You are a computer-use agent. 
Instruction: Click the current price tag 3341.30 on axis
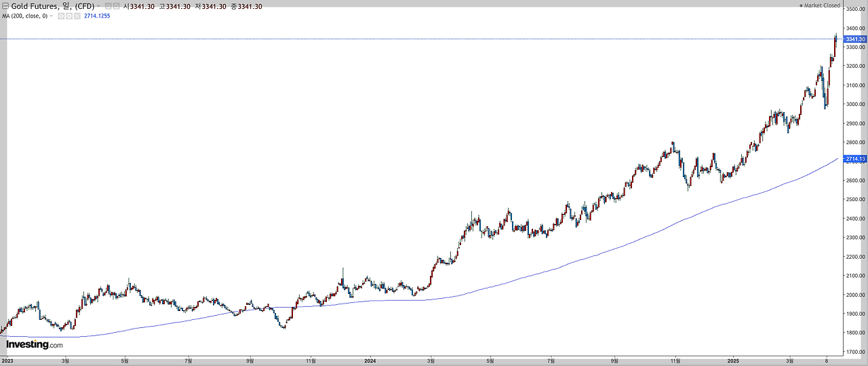tap(856, 39)
